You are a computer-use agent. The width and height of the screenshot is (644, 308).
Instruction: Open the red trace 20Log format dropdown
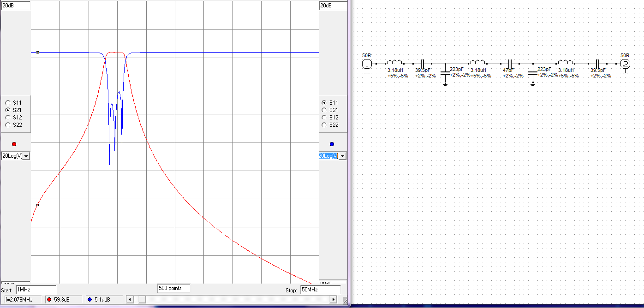click(26, 156)
